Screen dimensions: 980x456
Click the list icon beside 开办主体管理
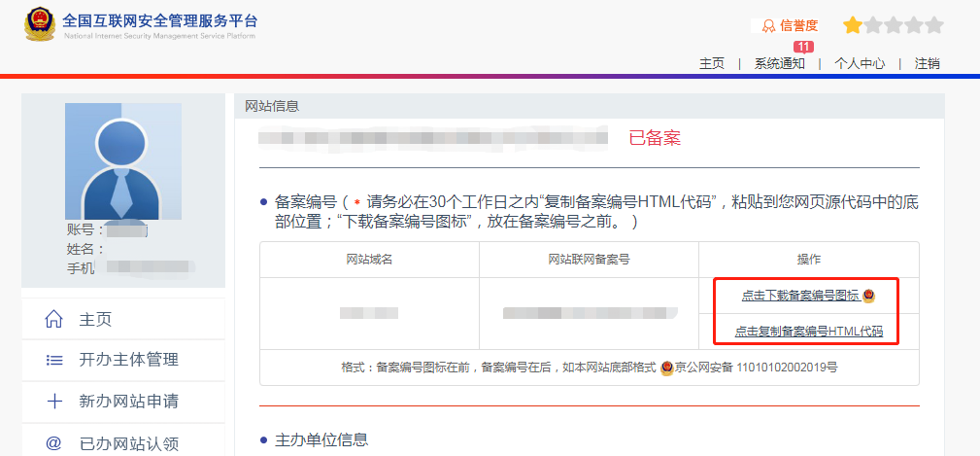point(54,361)
